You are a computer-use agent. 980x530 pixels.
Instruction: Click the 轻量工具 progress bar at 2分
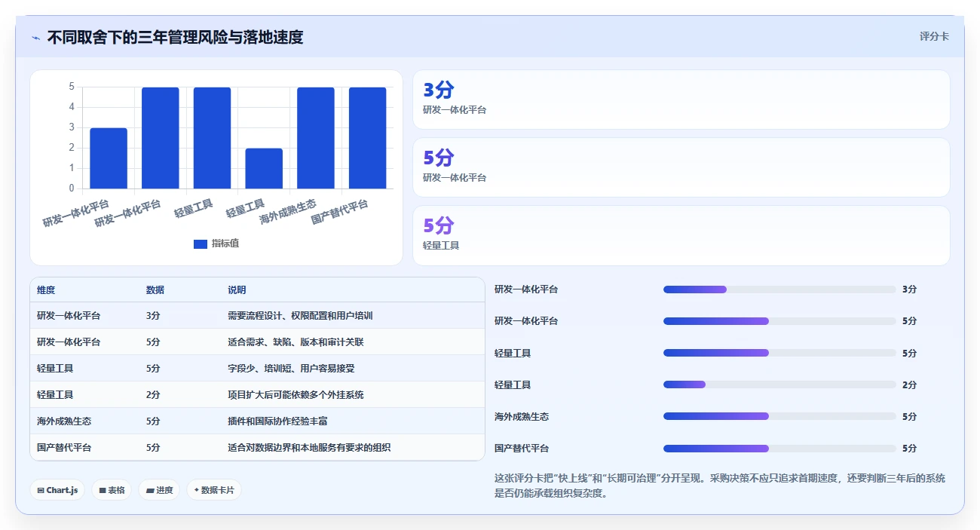(x=779, y=384)
